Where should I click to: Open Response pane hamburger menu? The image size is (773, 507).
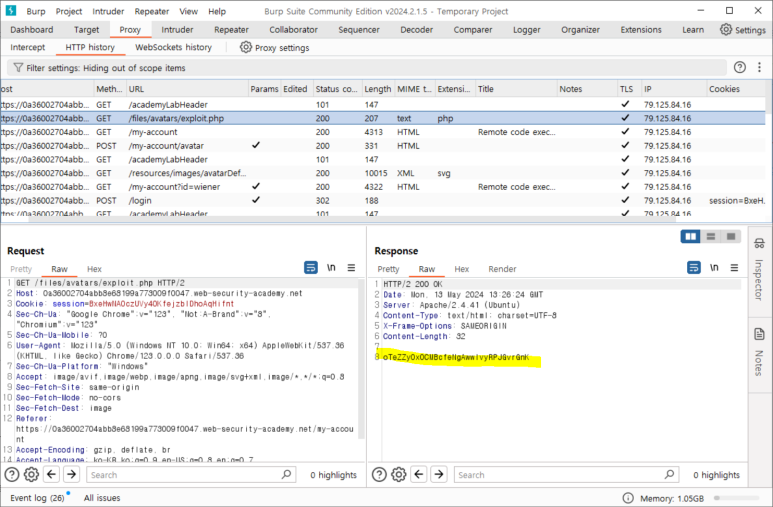[734, 267]
